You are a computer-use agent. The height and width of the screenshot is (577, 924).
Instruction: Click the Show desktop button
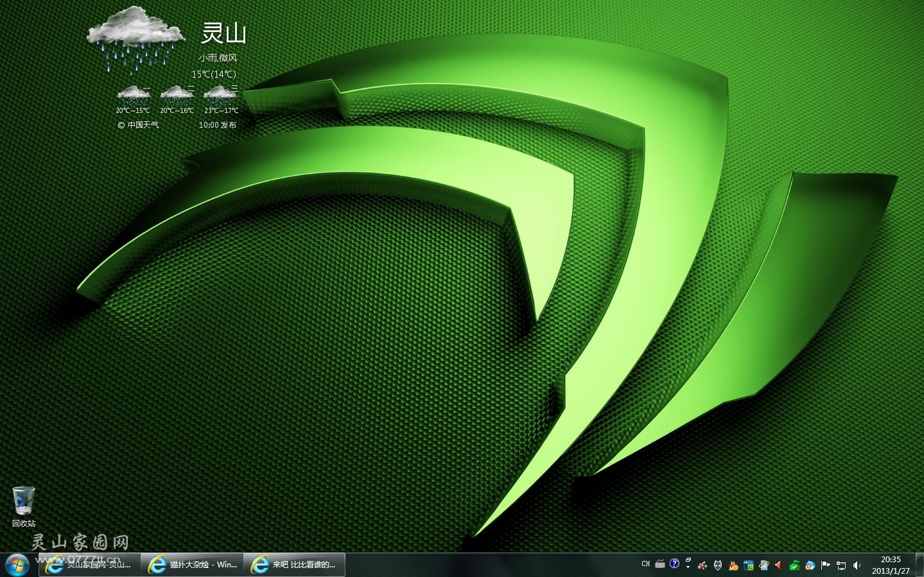(x=919, y=565)
